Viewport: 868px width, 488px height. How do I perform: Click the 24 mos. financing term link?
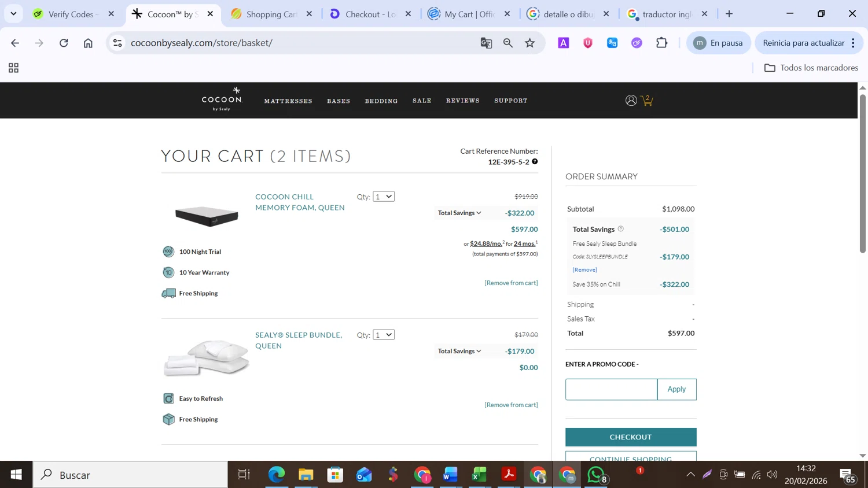pos(524,243)
